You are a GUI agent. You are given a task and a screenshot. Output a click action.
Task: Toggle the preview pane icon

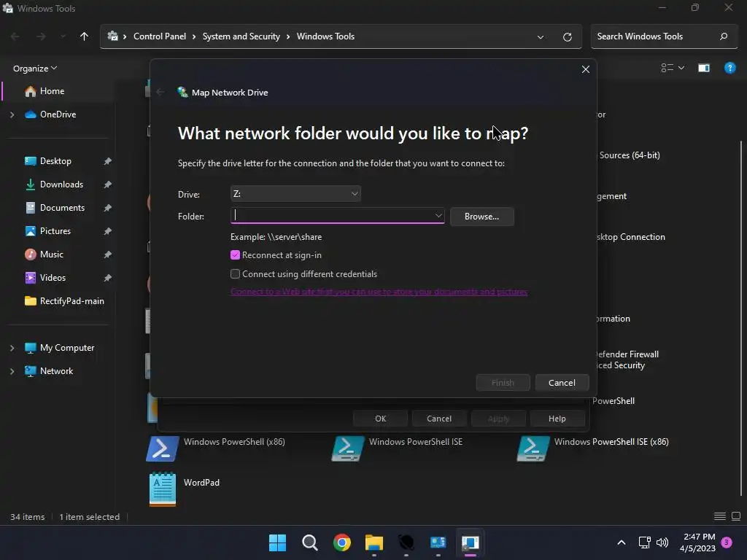pyautogui.click(x=704, y=68)
